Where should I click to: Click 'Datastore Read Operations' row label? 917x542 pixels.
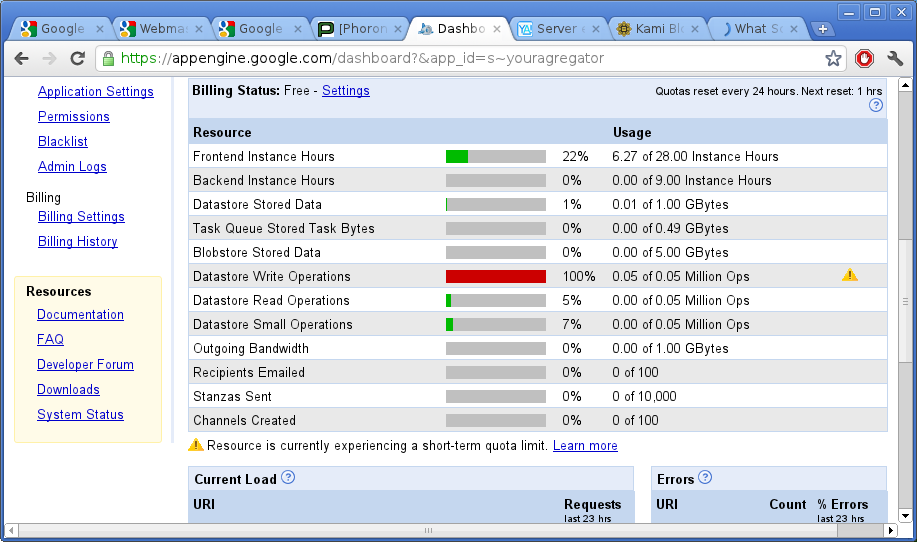271,301
